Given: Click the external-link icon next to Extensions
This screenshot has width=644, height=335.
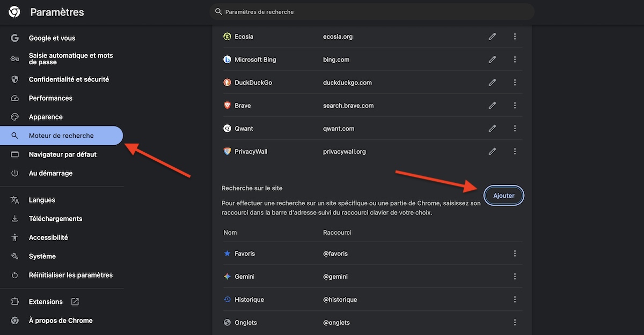Looking at the screenshot, I should coord(75,302).
